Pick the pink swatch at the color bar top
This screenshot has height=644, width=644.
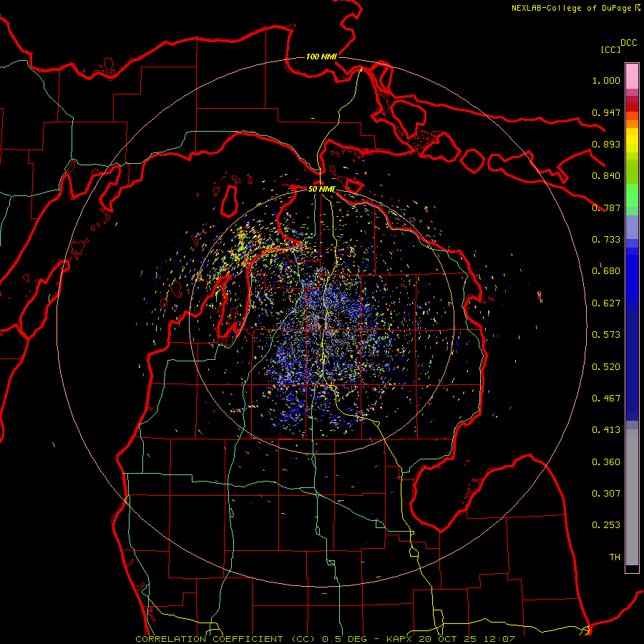click(x=632, y=77)
